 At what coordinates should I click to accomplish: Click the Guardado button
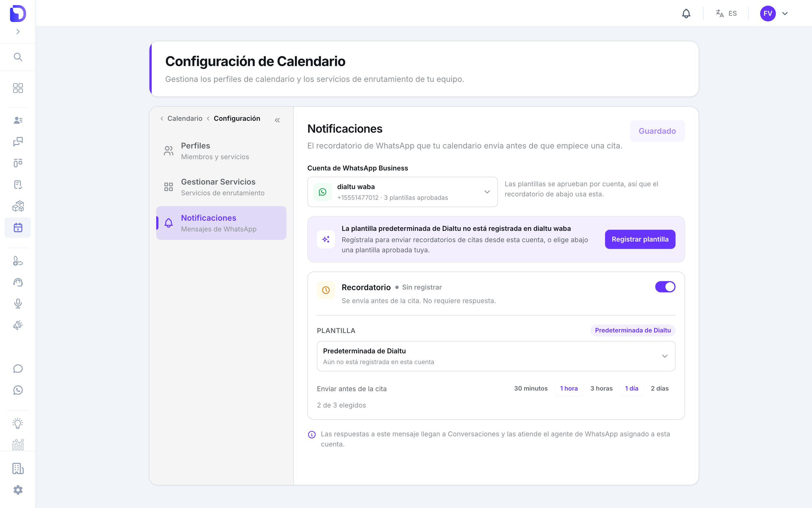[657, 131]
